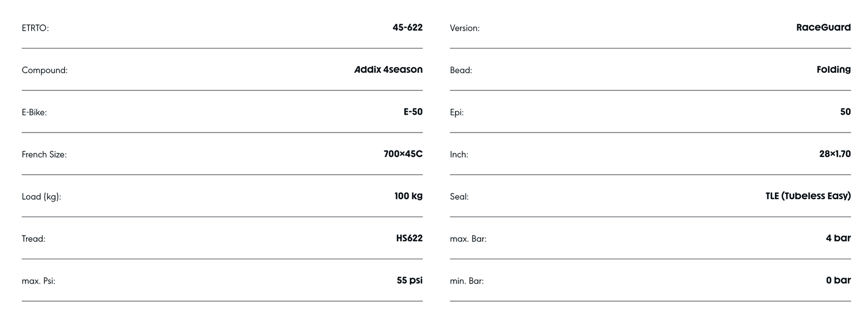Select the "French Size:" label
This screenshot has width=868, height=312.
[x=44, y=155]
